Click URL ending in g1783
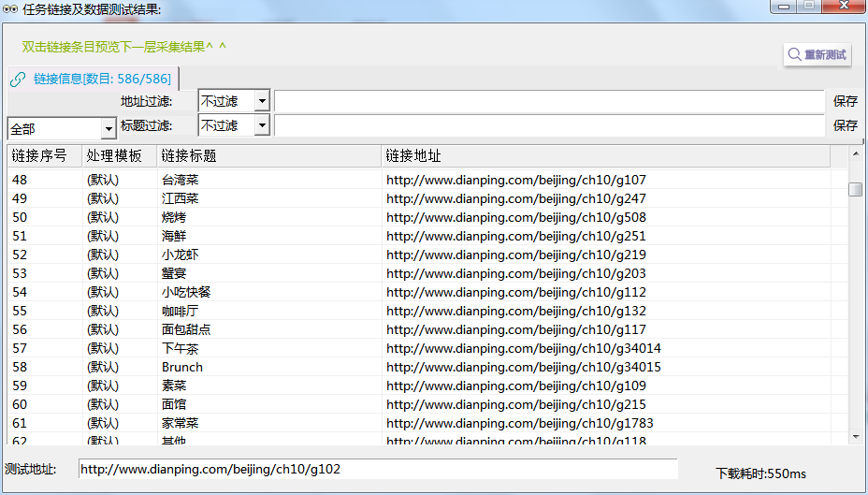 pyautogui.click(x=520, y=423)
